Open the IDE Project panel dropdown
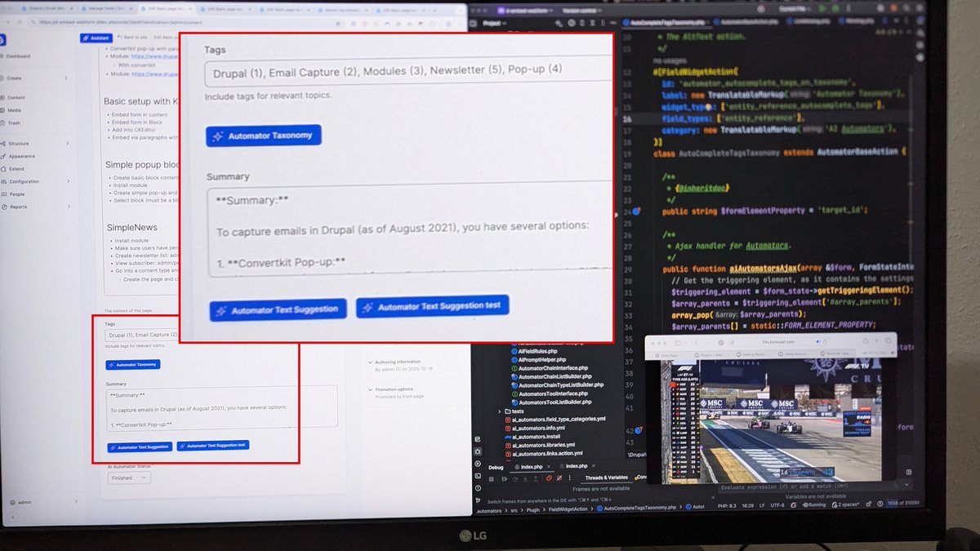This screenshot has width=980, height=551. point(493,24)
